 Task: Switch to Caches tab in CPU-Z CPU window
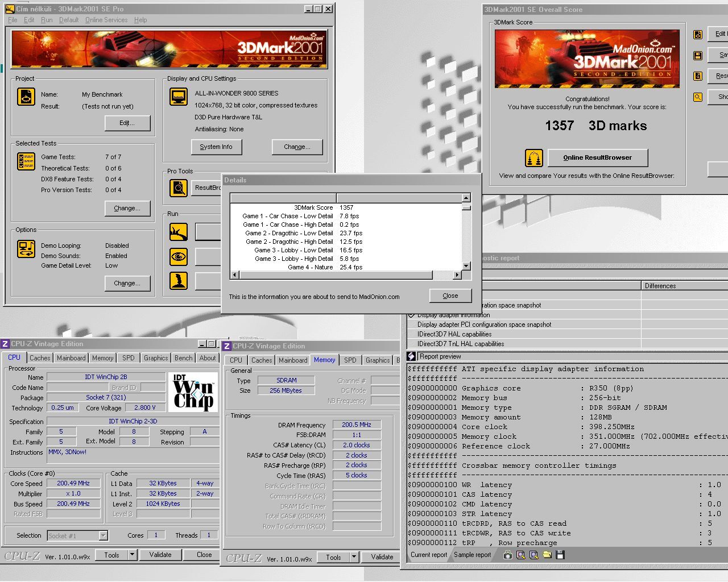point(40,358)
